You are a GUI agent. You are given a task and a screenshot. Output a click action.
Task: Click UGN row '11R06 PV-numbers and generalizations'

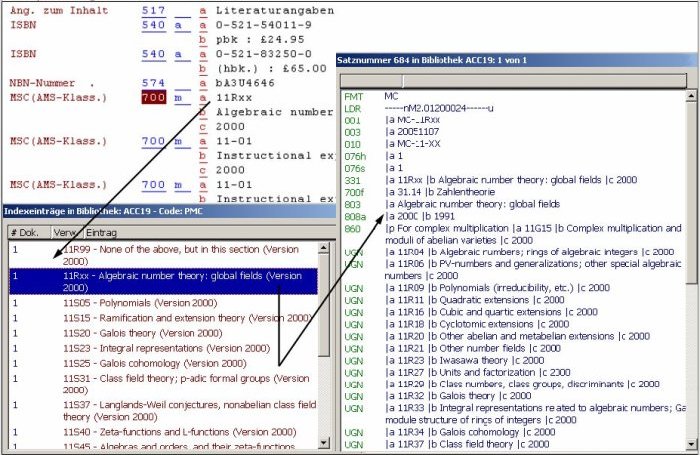[513, 270]
